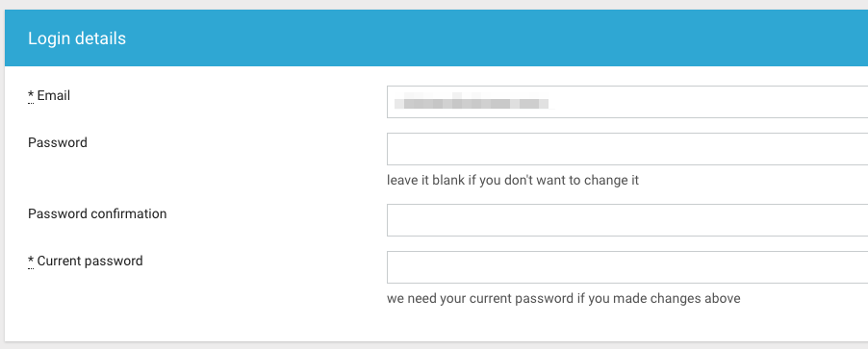This screenshot has height=349, width=868.
Task: Focus the Password input field
Action: coord(627,149)
